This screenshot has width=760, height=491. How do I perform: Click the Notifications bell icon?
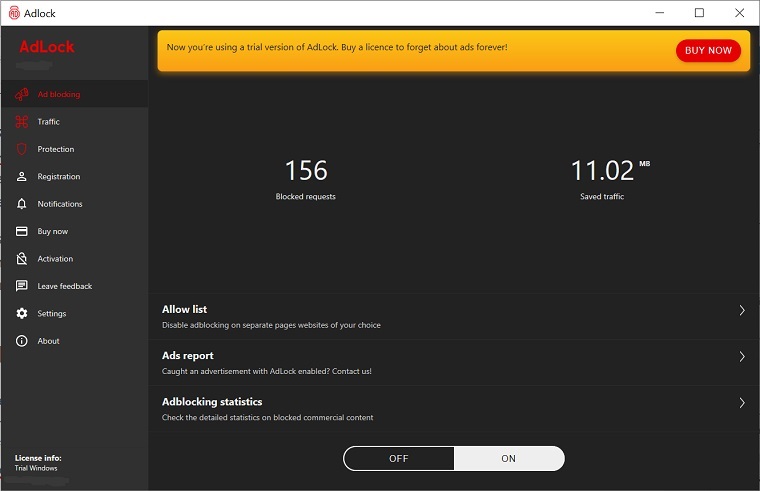(21, 204)
